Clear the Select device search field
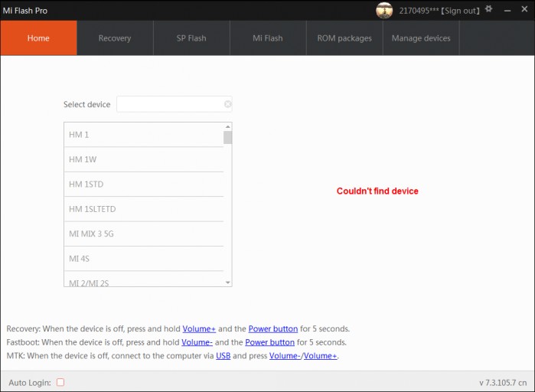Image resolution: width=535 pixels, height=392 pixels. click(227, 104)
